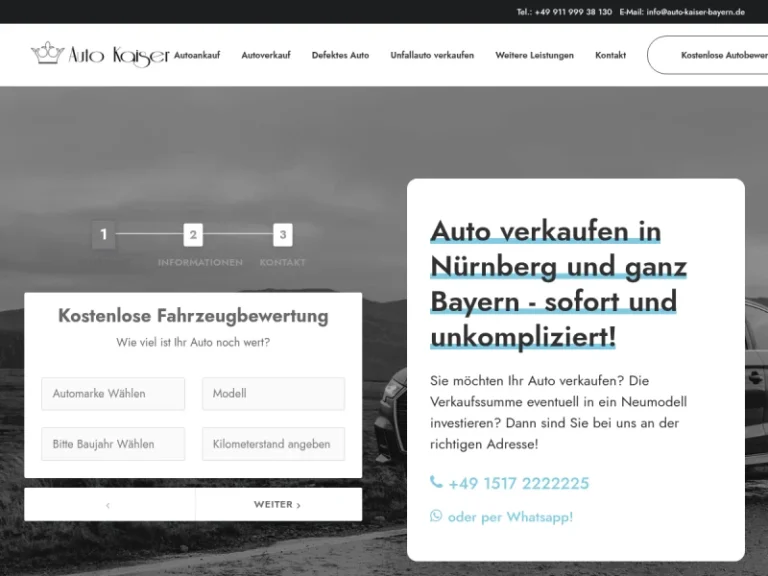Select step 1 of the form wizard
Image resolution: width=768 pixels, height=576 pixels.
point(104,235)
